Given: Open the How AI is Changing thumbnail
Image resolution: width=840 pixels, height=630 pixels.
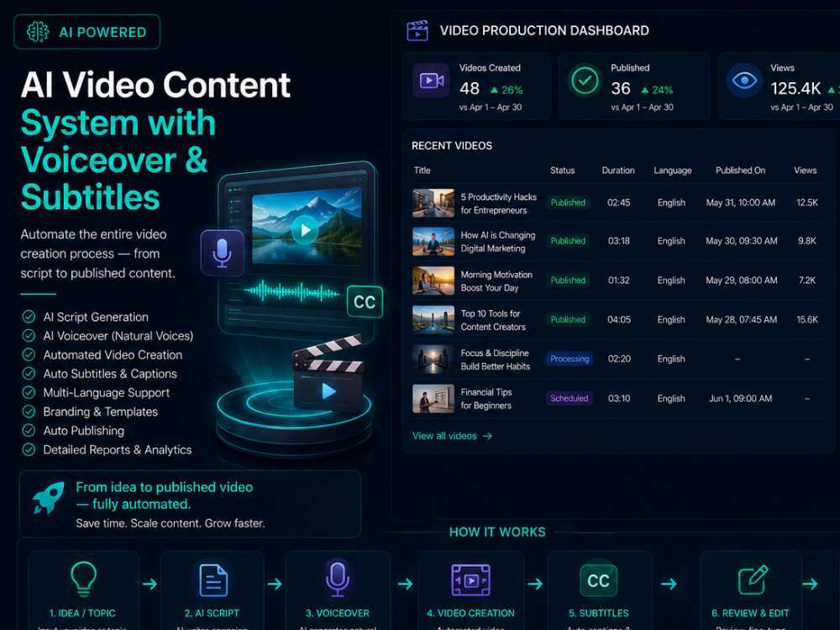Looking at the screenshot, I should (433, 242).
